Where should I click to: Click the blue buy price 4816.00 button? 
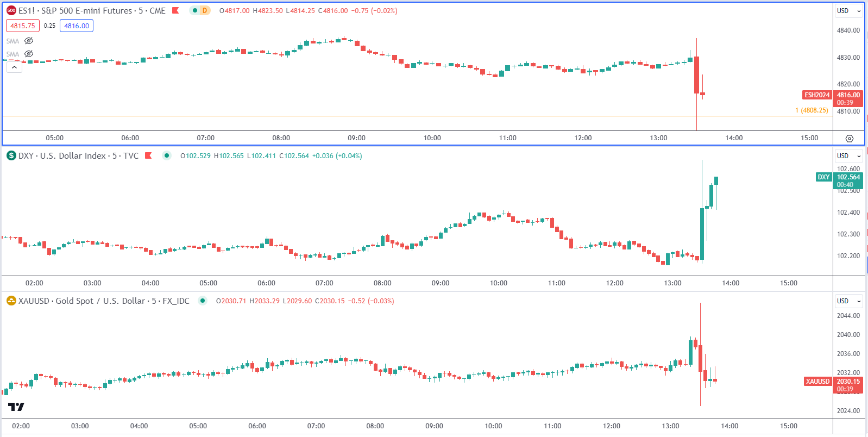[x=77, y=26]
